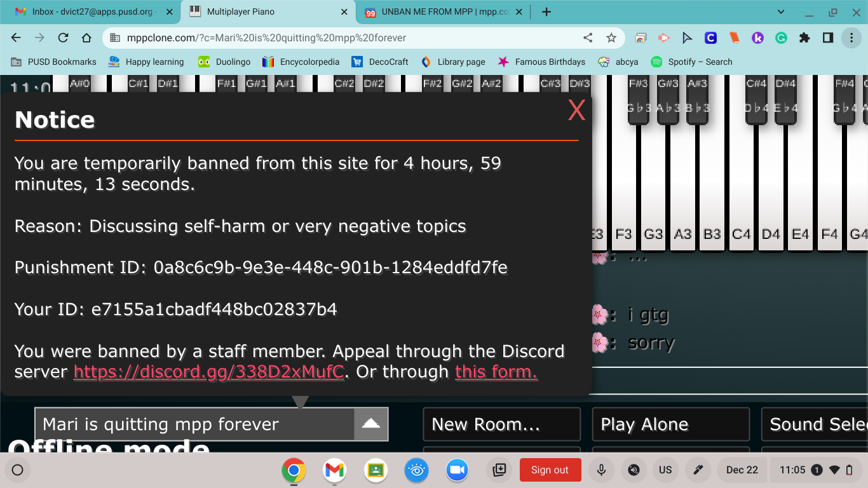Open a new browser tab
868x488 pixels.
point(546,12)
